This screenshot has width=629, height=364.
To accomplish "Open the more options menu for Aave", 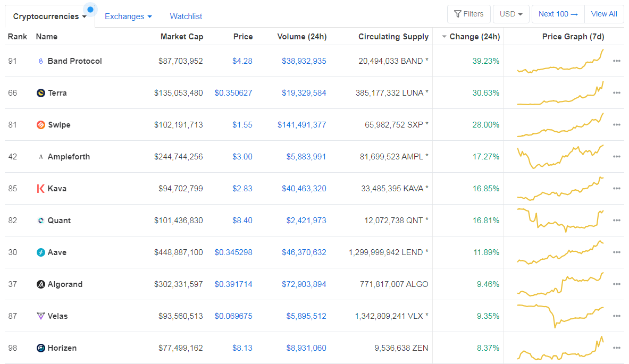I will click(x=617, y=252).
